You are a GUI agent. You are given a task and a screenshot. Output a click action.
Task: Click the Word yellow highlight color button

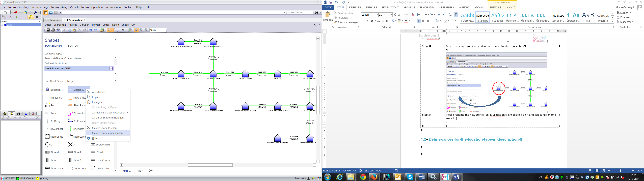[x=399, y=21]
